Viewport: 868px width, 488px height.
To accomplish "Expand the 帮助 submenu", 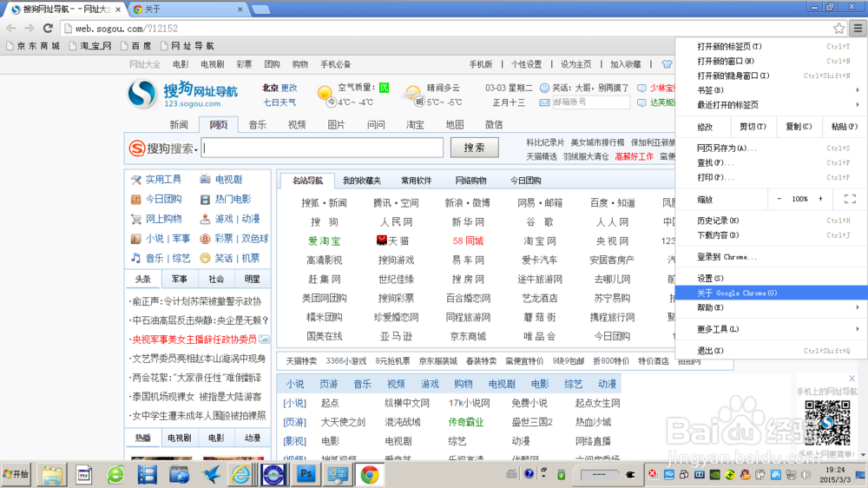I will tap(771, 307).
